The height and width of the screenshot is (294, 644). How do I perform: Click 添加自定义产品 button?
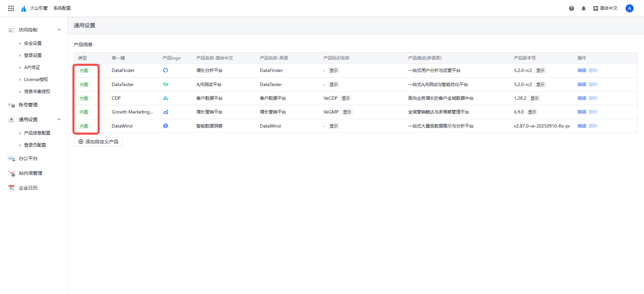point(98,142)
